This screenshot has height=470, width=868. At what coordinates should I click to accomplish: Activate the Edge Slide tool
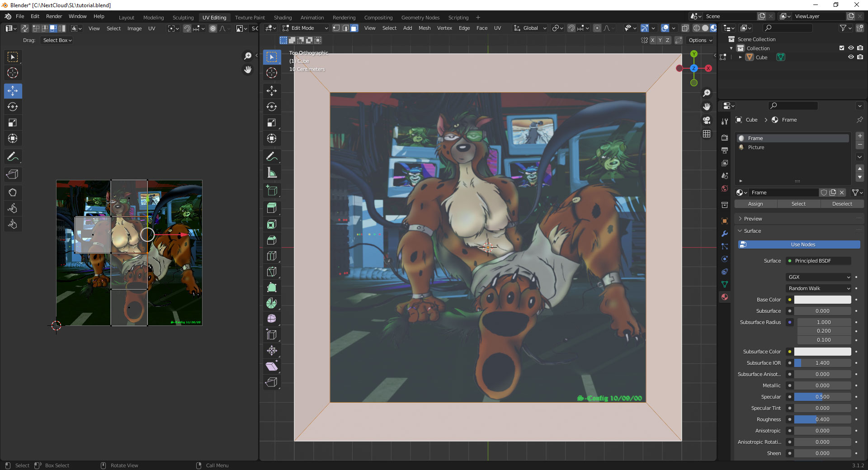[x=272, y=335]
